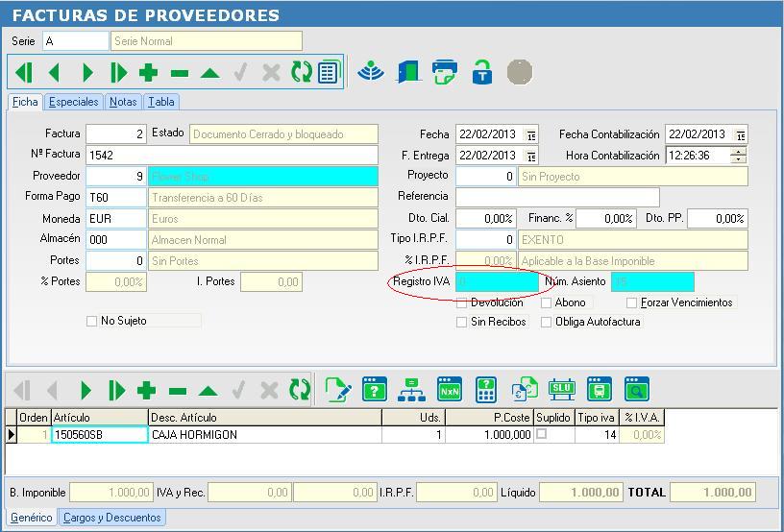This screenshot has width=784, height=532.
Task: Open the question mark window icon
Action: pos(375,389)
